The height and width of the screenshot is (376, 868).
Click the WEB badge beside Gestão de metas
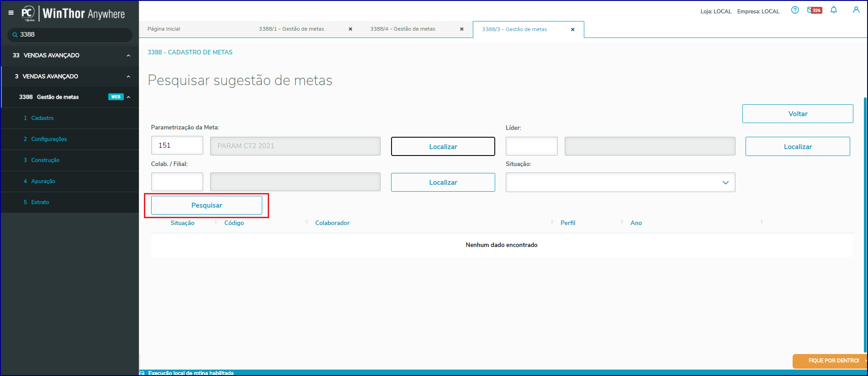[116, 97]
